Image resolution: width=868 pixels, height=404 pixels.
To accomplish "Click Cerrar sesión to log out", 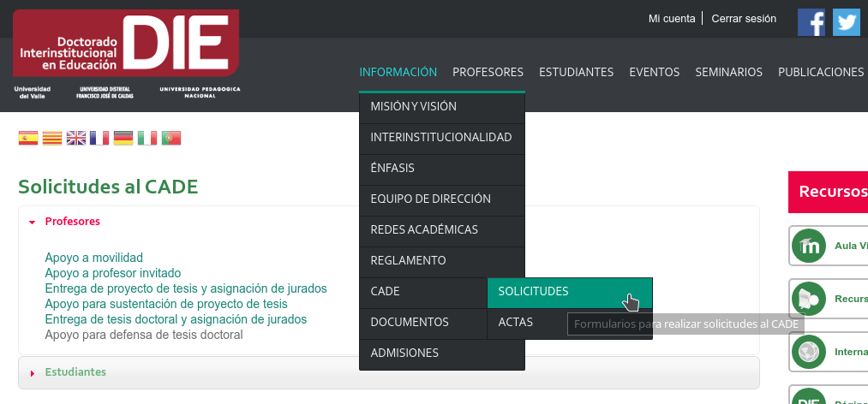I will click(744, 19).
